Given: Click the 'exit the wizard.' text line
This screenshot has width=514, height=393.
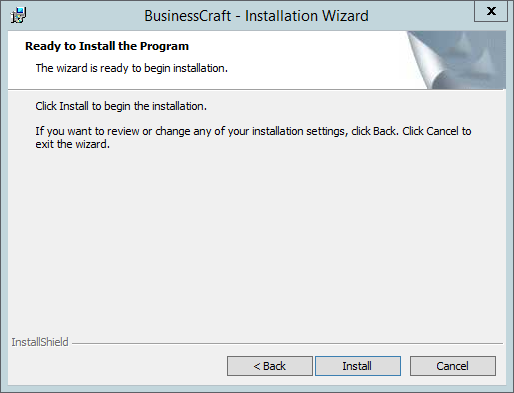Looking at the screenshot, I should tap(72, 144).
